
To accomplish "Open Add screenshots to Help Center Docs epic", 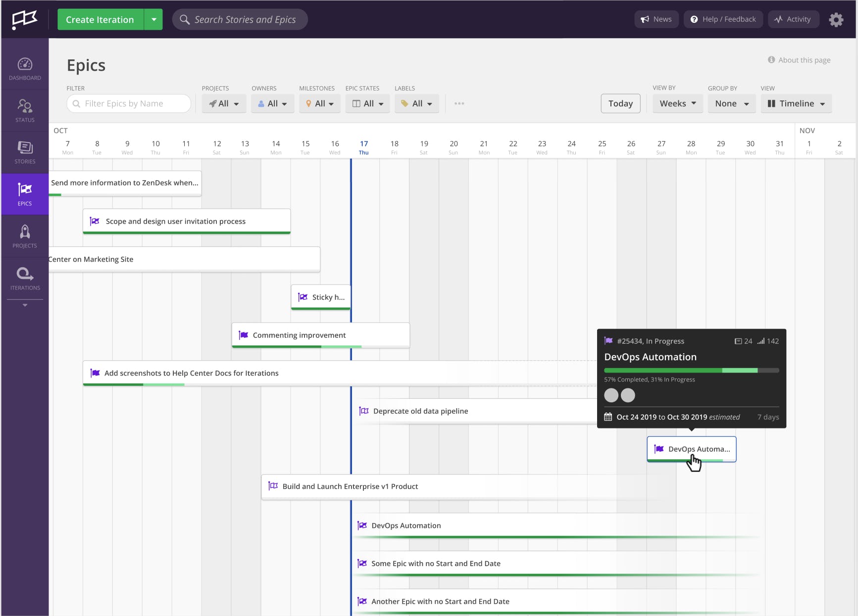I will [x=340, y=373].
